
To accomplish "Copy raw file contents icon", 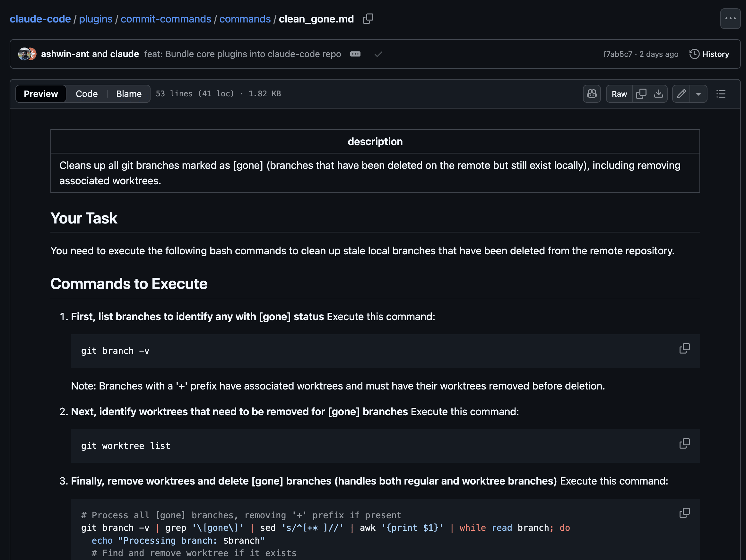I will pos(641,94).
